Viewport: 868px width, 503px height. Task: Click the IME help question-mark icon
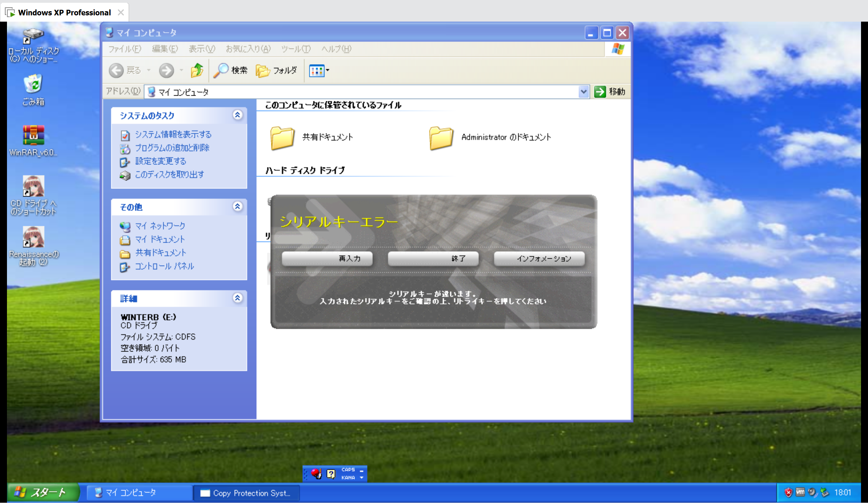click(x=331, y=474)
